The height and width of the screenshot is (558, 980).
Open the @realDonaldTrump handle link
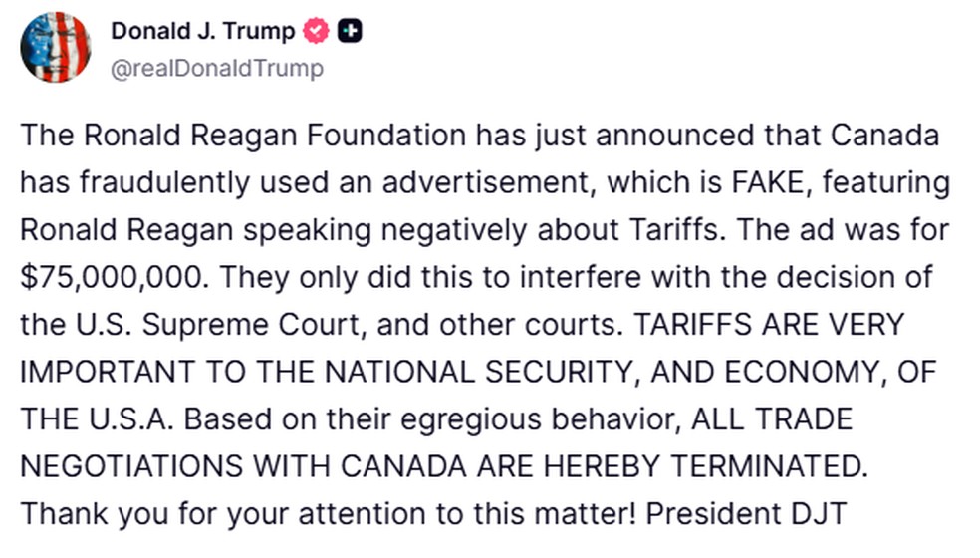point(216,69)
